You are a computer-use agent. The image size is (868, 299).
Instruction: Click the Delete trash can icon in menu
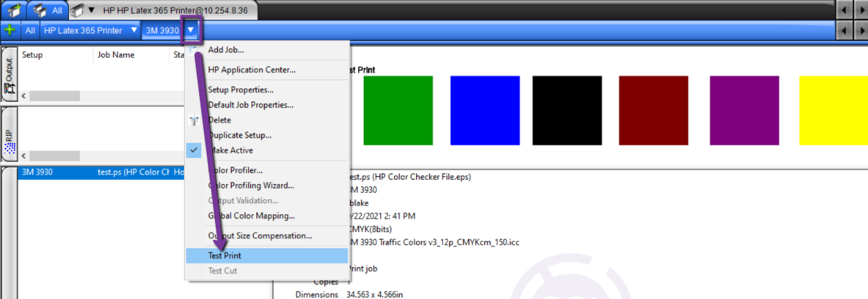click(x=194, y=120)
